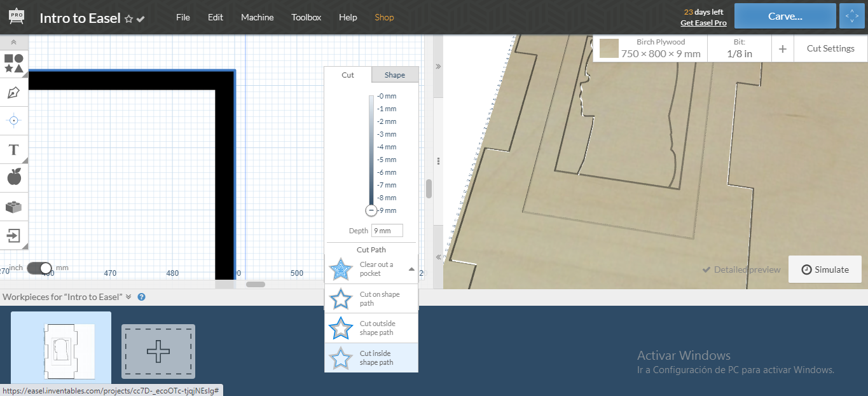Screen dimensions: 868x396
Task: Star the Intro to Easel project
Action: coord(129,19)
